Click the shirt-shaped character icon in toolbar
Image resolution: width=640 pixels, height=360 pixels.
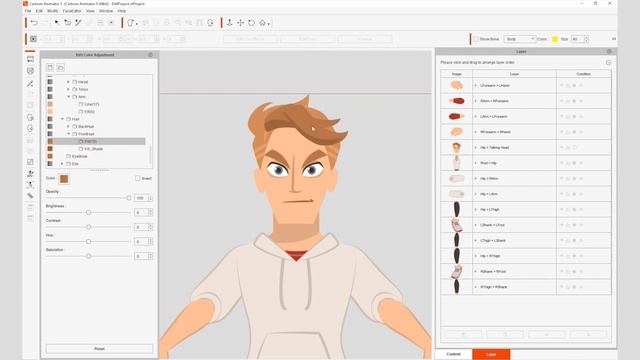(131, 23)
